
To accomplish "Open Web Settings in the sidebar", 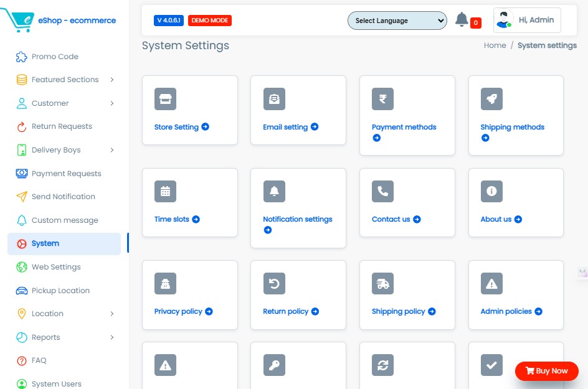I will 56,267.
